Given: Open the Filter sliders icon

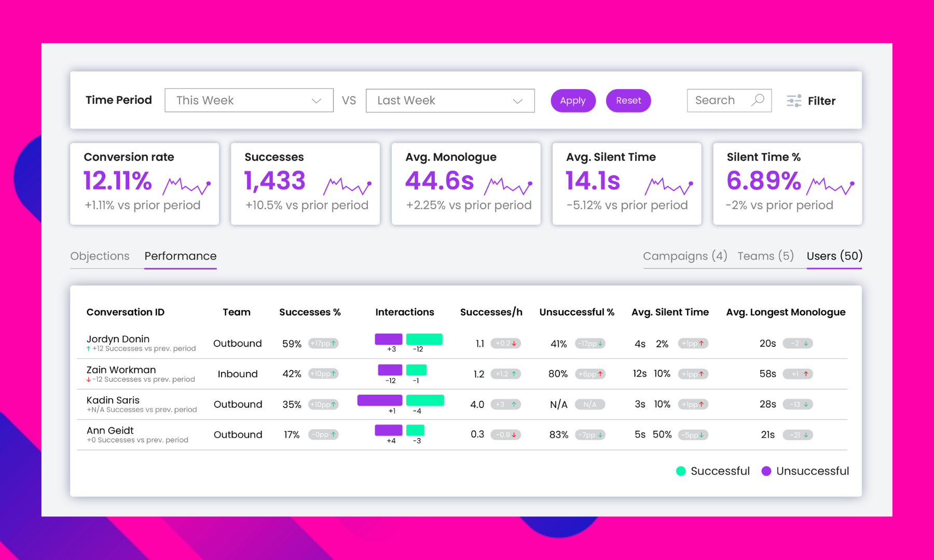Looking at the screenshot, I should [x=794, y=101].
